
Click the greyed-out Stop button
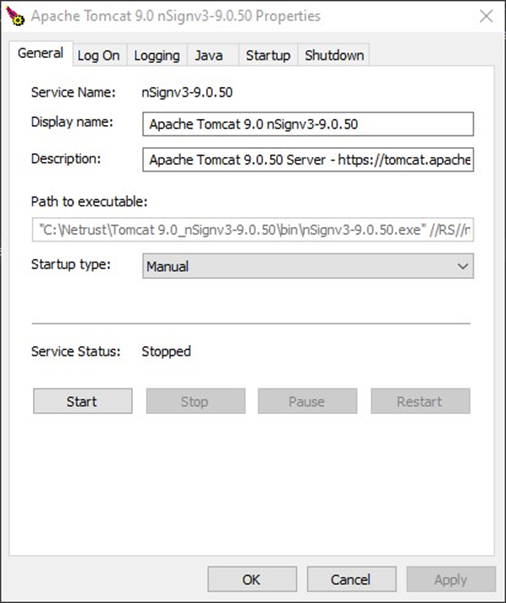pos(195,401)
